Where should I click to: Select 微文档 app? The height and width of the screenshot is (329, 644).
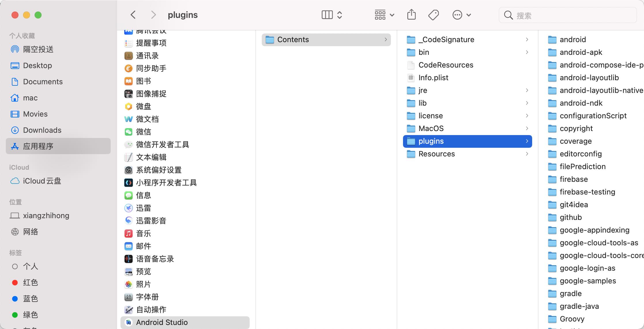pos(185,119)
